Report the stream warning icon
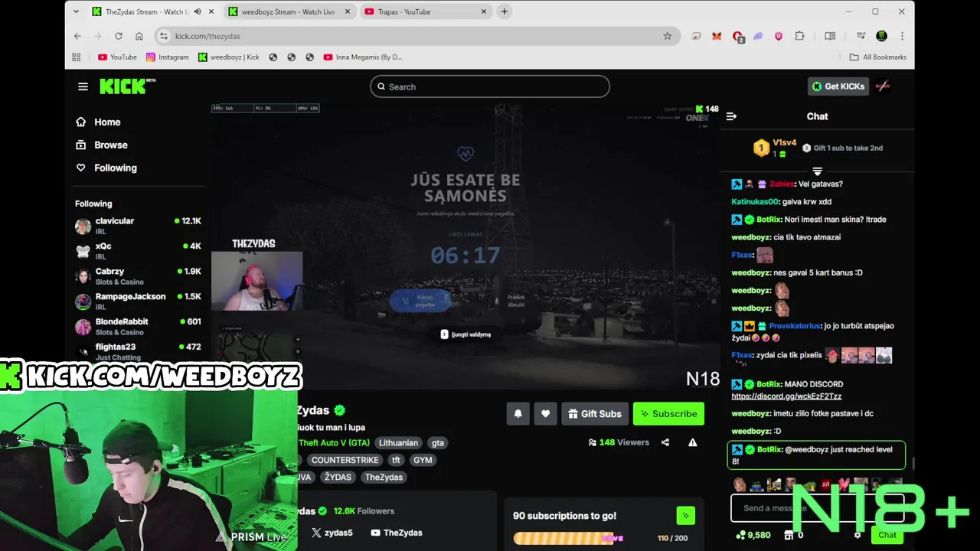The height and width of the screenshot is (551, 980). [x=692, y=442]
